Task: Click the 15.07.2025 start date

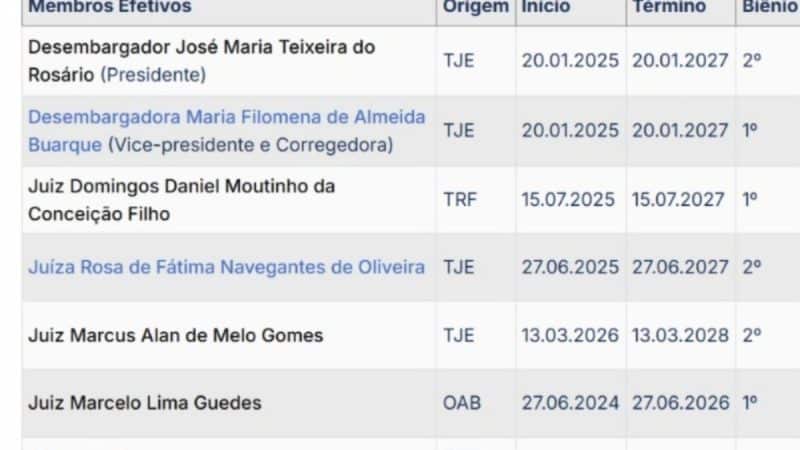Action: coord(570,199)
